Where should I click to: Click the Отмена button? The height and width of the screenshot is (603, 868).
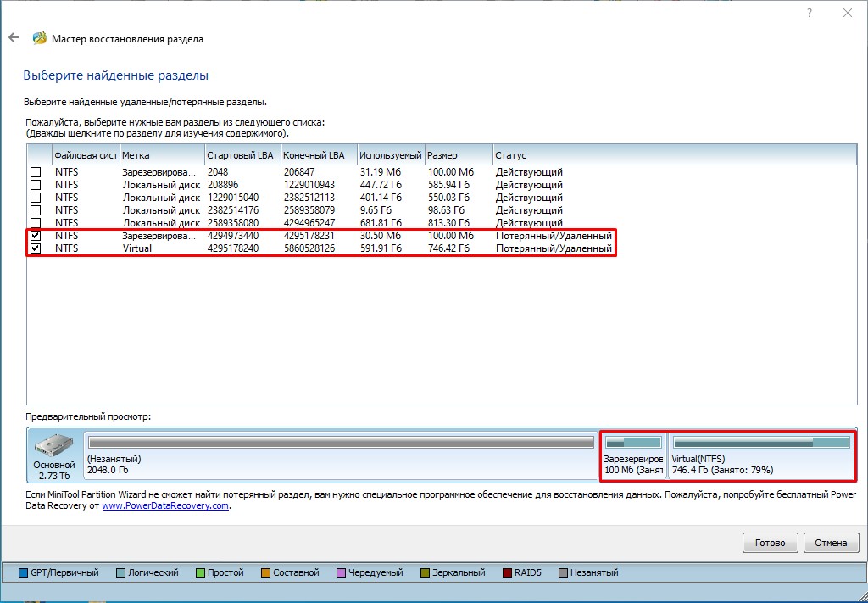[x=831, y=543]
